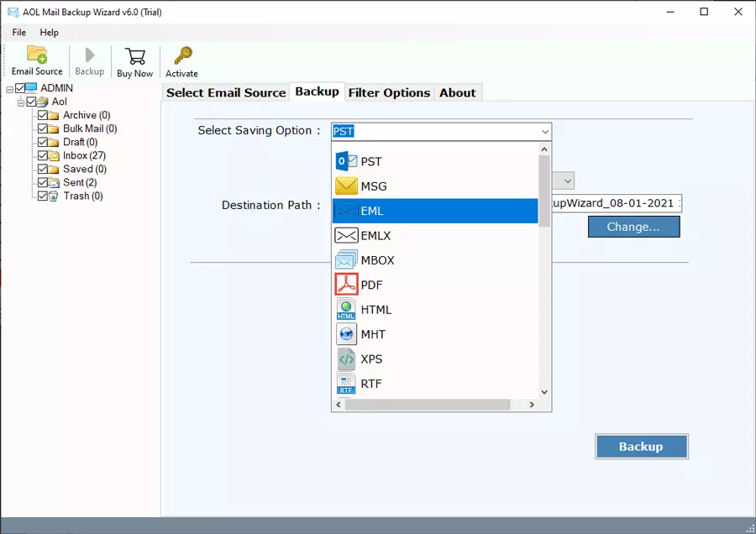This screenshot has height=534, width=756.
Task: Click the Destination Path text field
Action: point(617,203)
